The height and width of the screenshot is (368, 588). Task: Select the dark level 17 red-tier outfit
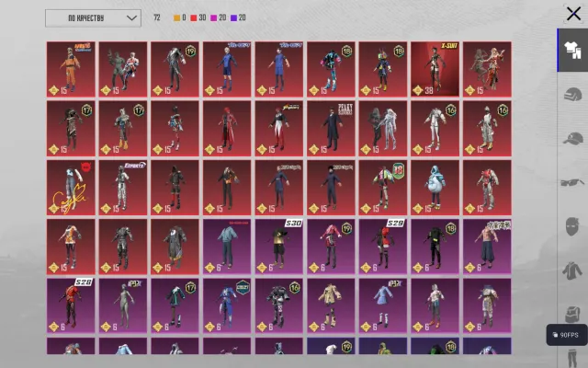tap(71, 128)
